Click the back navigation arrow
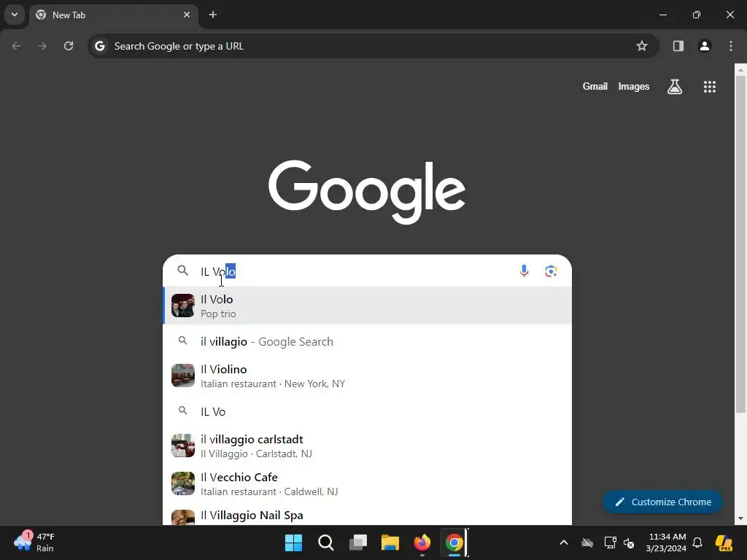The height and width of the screenshot is (560, 747). [16, 46]
